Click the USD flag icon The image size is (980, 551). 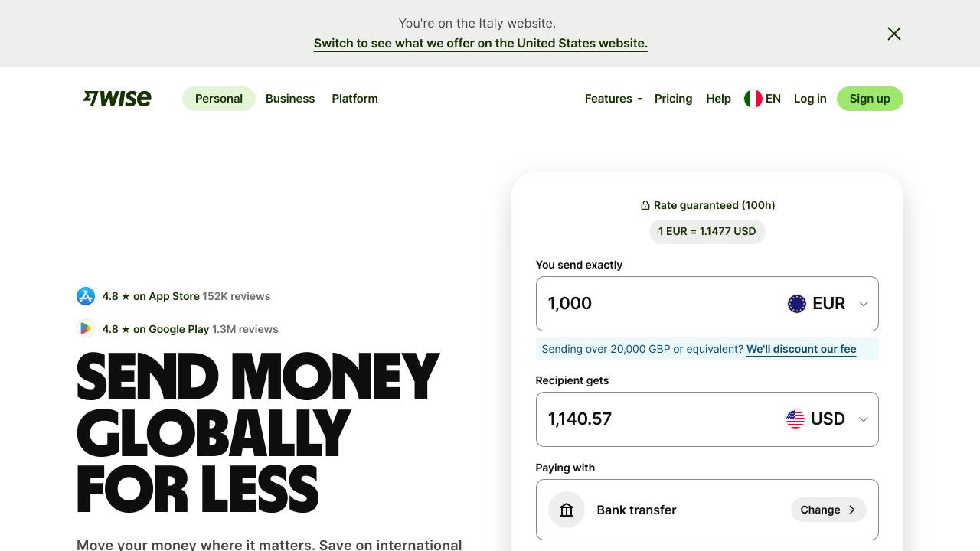coord(795,419)
